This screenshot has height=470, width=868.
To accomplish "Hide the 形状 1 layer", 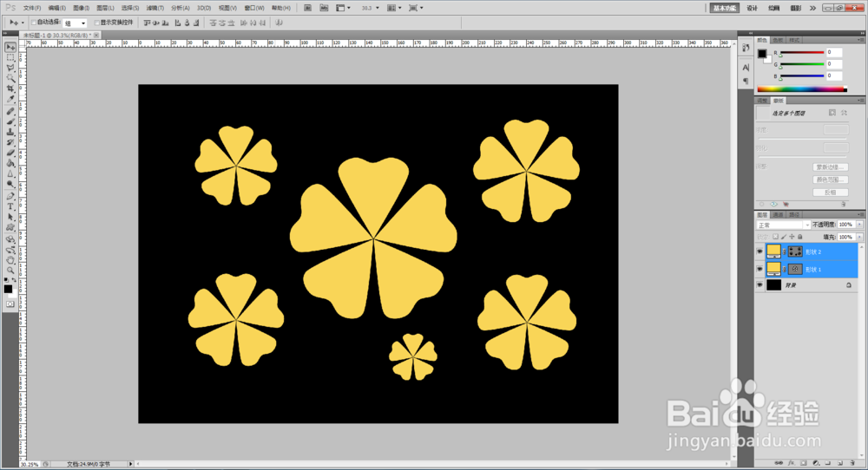I will tap(759, 270).
